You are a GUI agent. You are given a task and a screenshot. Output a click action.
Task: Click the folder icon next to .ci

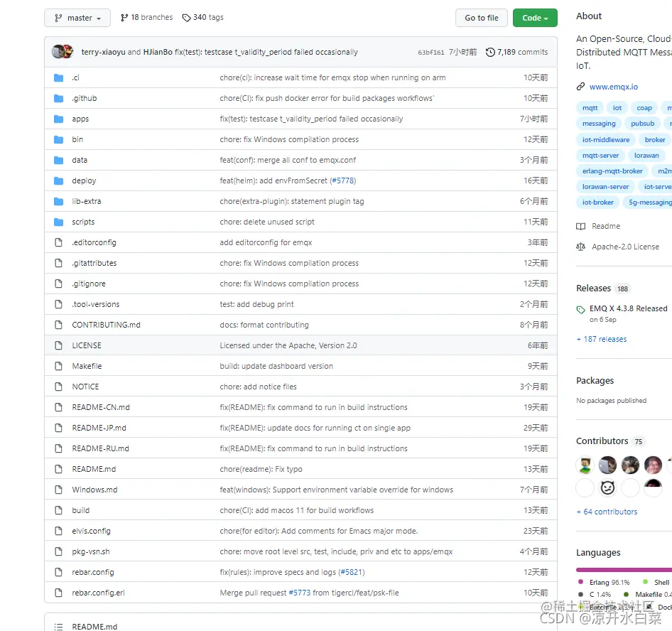pyautogui.click(x=59, y=77)
